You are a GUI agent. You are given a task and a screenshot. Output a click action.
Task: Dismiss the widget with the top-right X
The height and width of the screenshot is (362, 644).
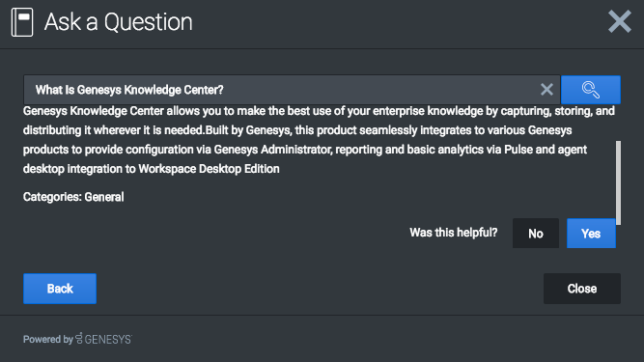(x=619, y=21)
